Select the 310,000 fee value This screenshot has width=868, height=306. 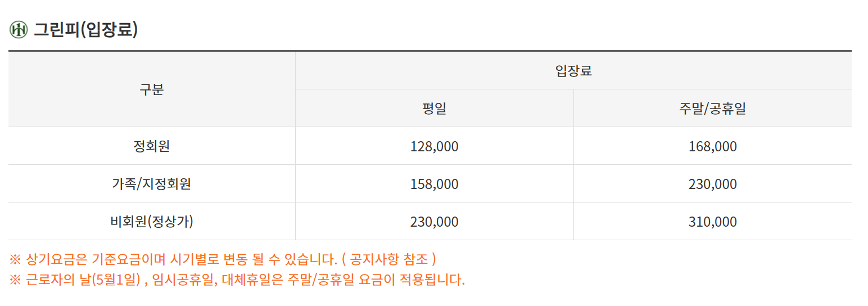[x=712, y=222]
